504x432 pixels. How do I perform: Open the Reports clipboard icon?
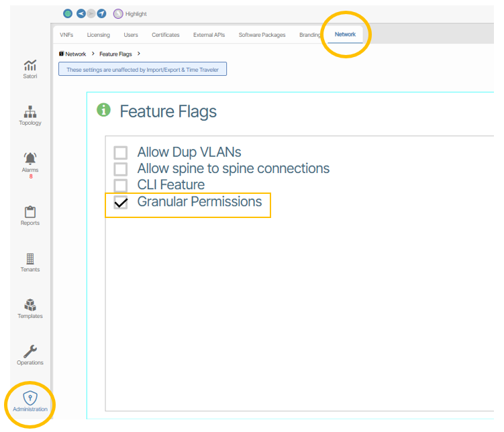coord(30,212)
